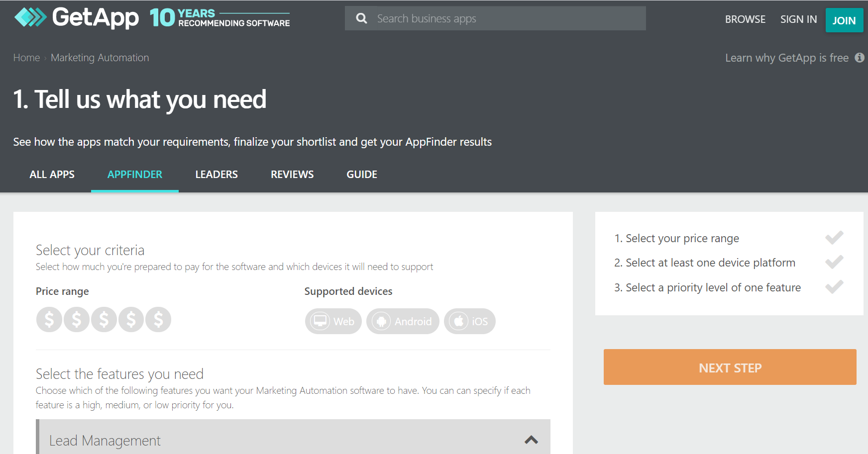Select the fourth dollar price level
This screenshot has height=454, width=868.
click(131, 319)
